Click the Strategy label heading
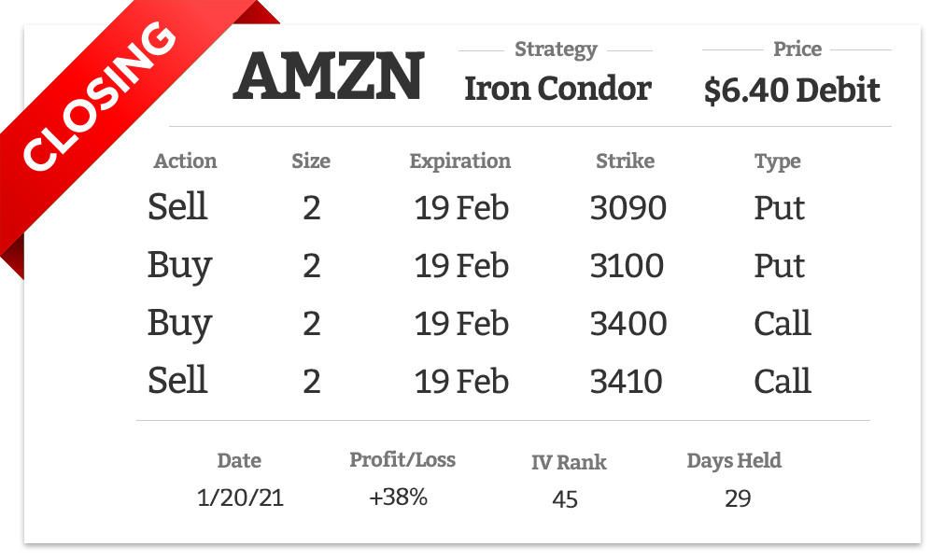 556,49
